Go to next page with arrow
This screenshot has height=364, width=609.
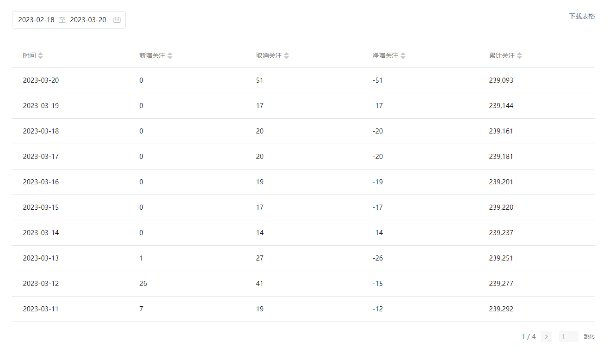(546, 337)
